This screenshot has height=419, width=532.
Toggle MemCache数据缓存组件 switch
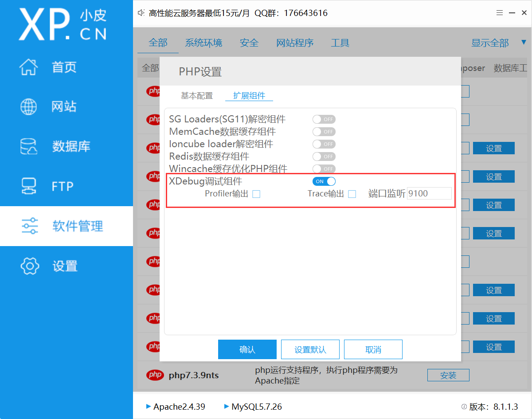point(324,132)
